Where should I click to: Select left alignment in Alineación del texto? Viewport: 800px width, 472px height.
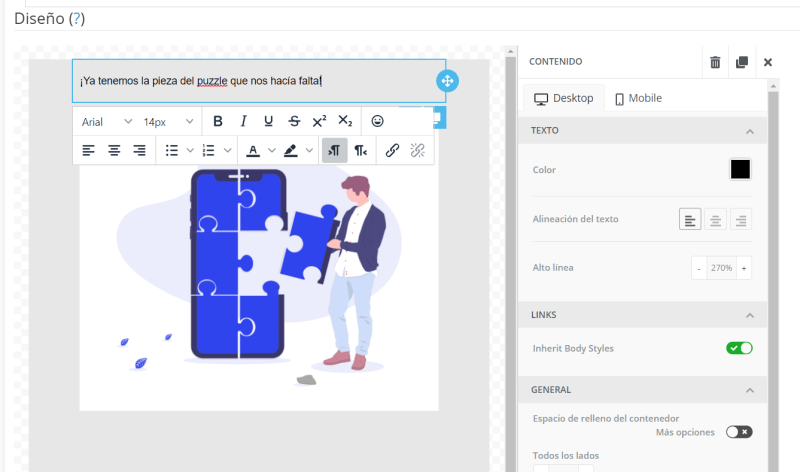(690, 219)
